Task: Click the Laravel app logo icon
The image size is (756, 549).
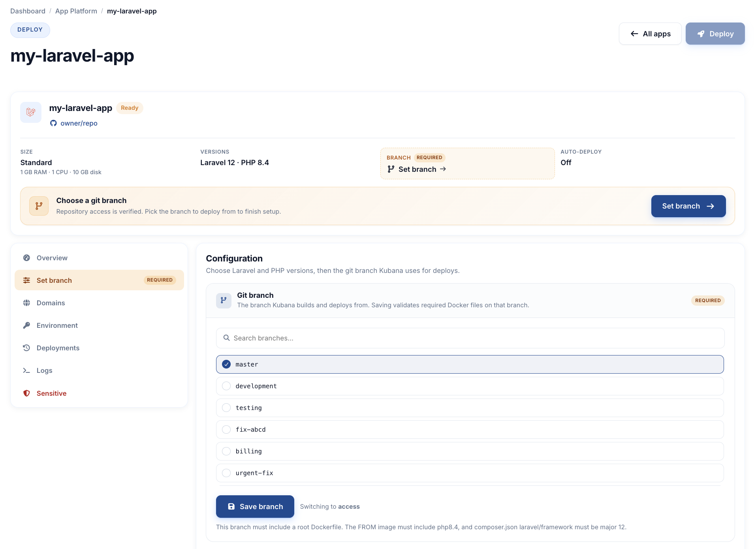Action: 31,113
